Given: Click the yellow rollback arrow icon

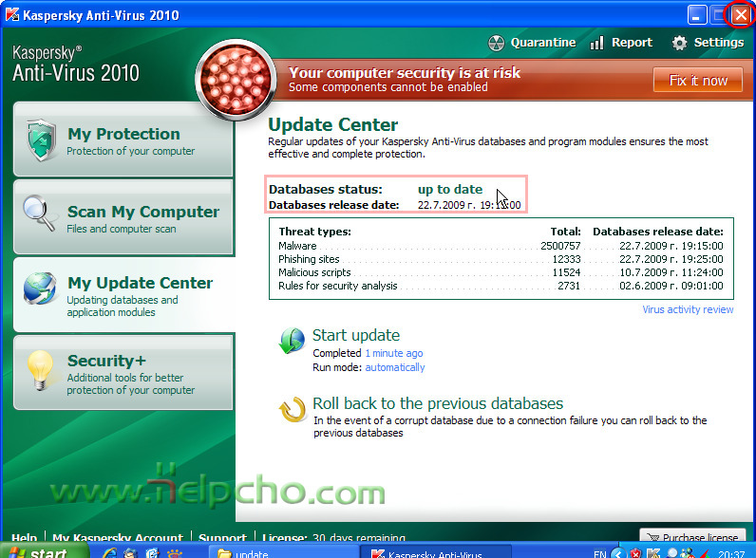Looking at the screenshot, I should pyautogui.click(x=293, y=409).
